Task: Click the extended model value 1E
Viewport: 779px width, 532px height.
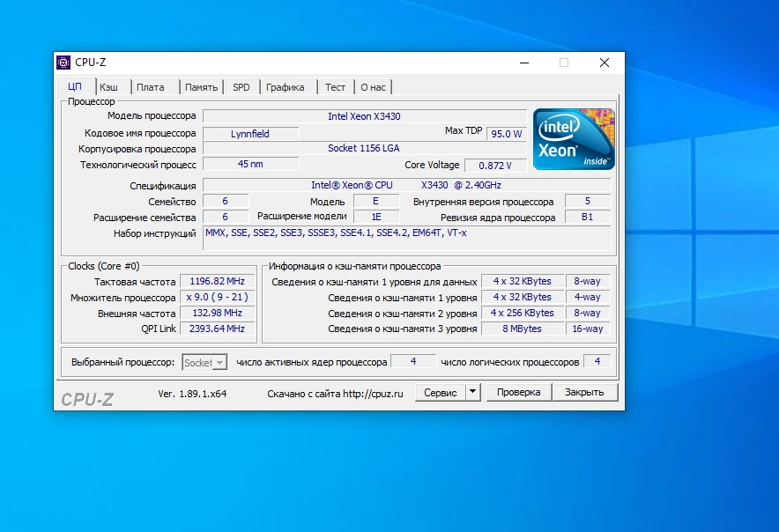Action: (376, 217)
